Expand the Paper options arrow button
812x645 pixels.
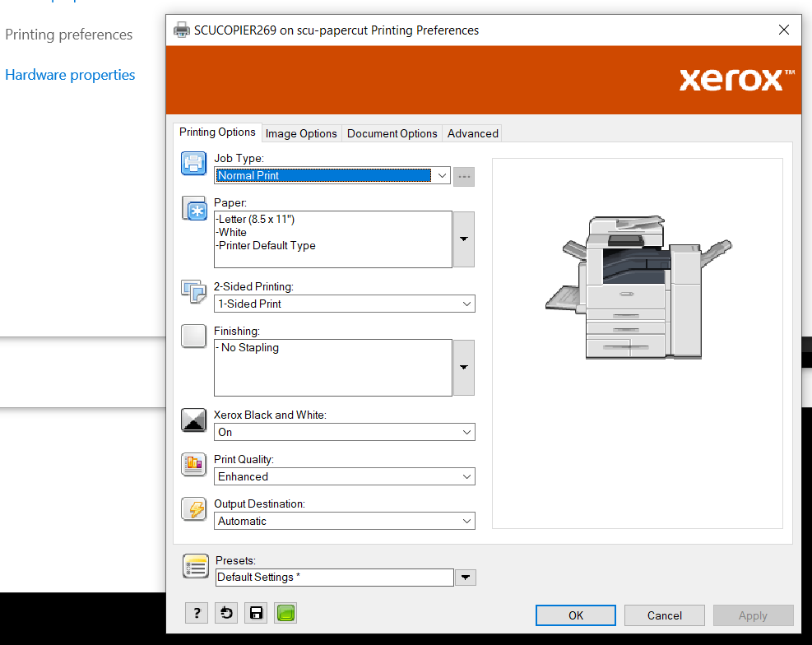click(463, 239)
